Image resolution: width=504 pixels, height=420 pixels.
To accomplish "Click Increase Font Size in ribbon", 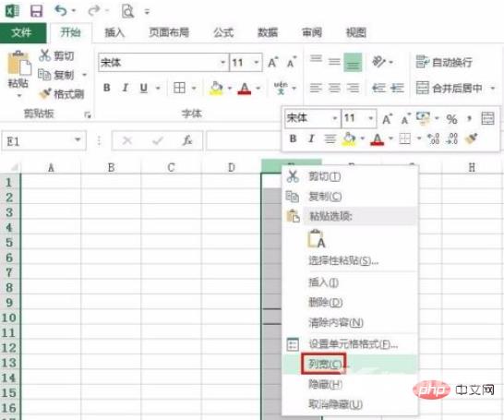I will [273, 62].
